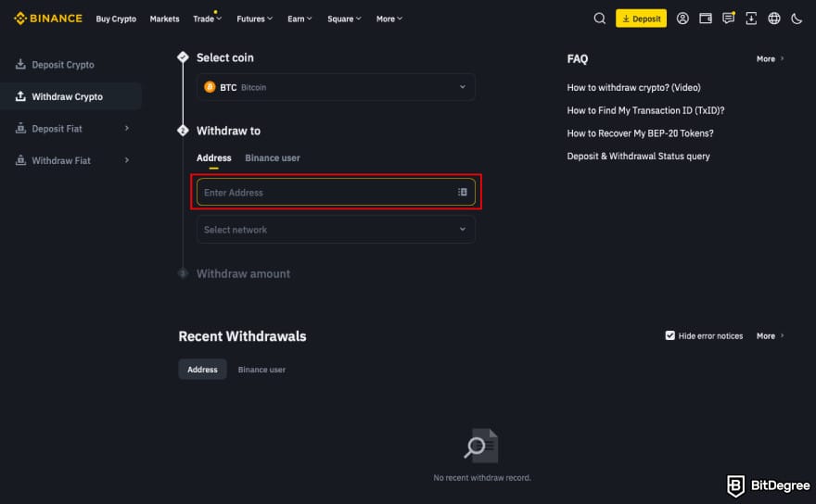This screenshot has height=504, width=816.
Task: Expand the Futures menu
Action: 254,19
